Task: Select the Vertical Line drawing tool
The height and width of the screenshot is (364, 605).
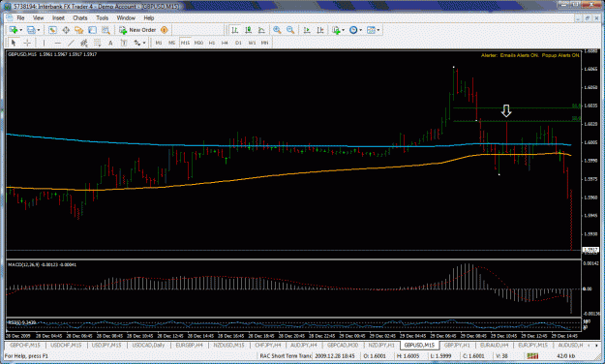Action: pyautogui.click(x=44, y=43)
